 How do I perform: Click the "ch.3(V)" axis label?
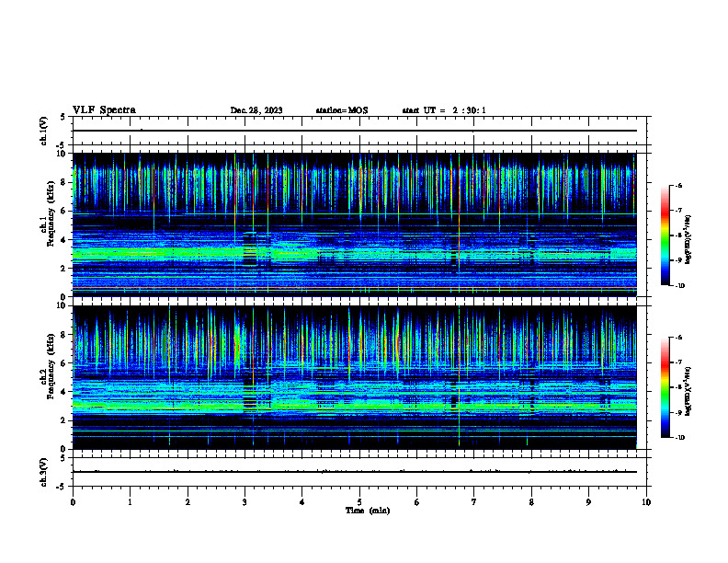(x=44, y=472)
